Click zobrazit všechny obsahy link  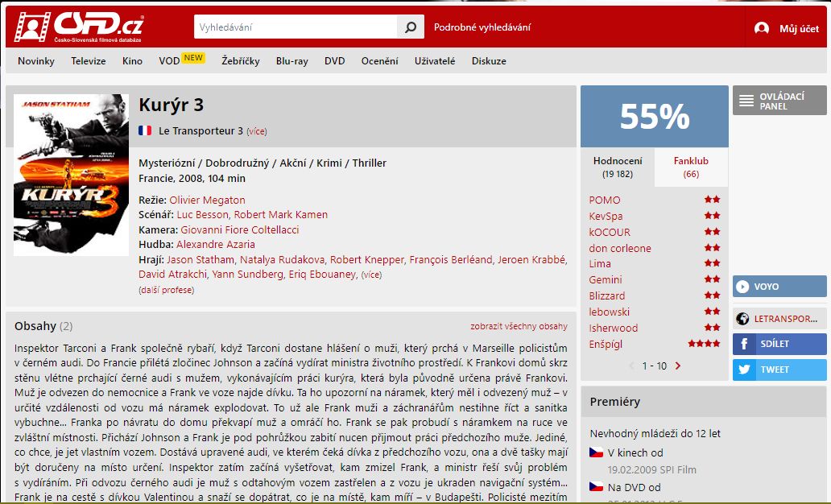[519, 326]
